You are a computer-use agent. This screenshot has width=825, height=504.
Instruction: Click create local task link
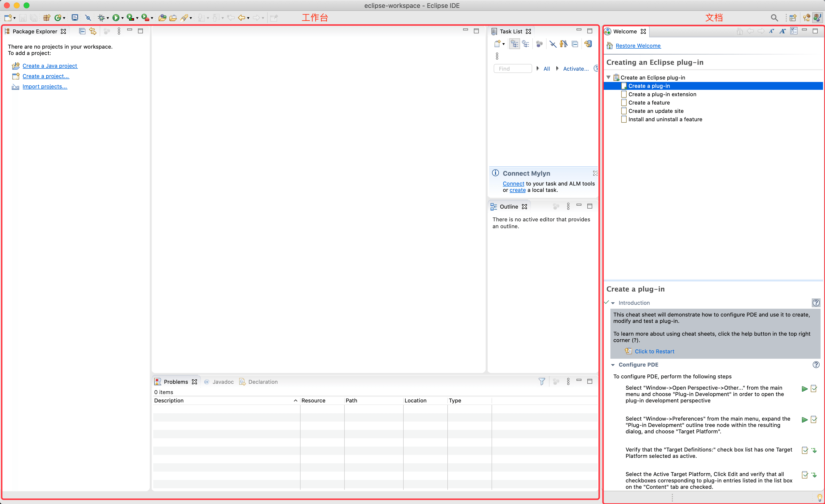click(x=518, y=190)
